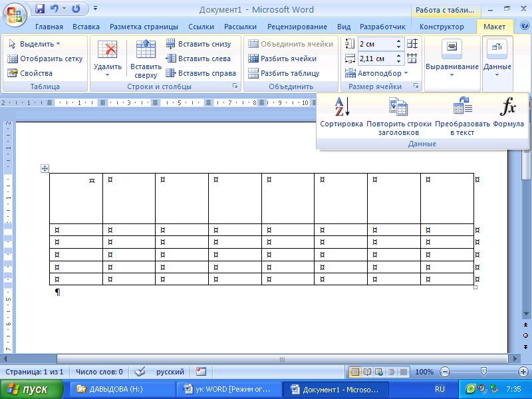
Task: Click Число слов: 0 in status bar
Action: pyautogui.click(x=99, y=372)
